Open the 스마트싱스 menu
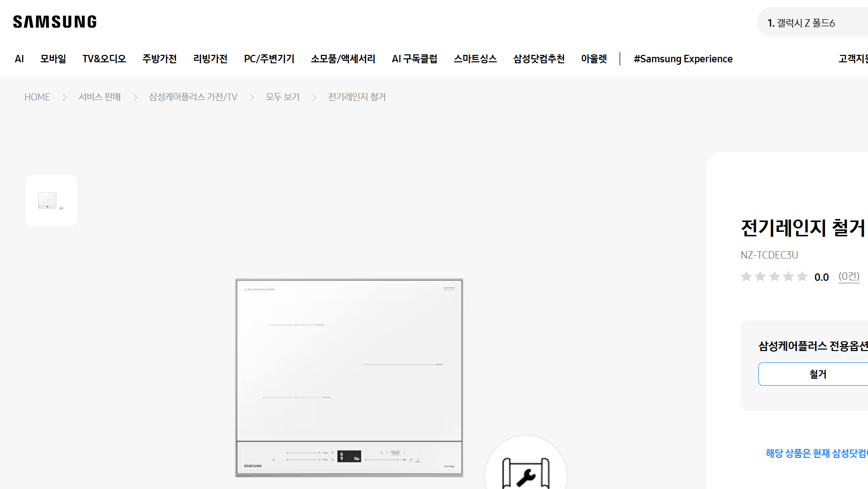 [476, 59]
